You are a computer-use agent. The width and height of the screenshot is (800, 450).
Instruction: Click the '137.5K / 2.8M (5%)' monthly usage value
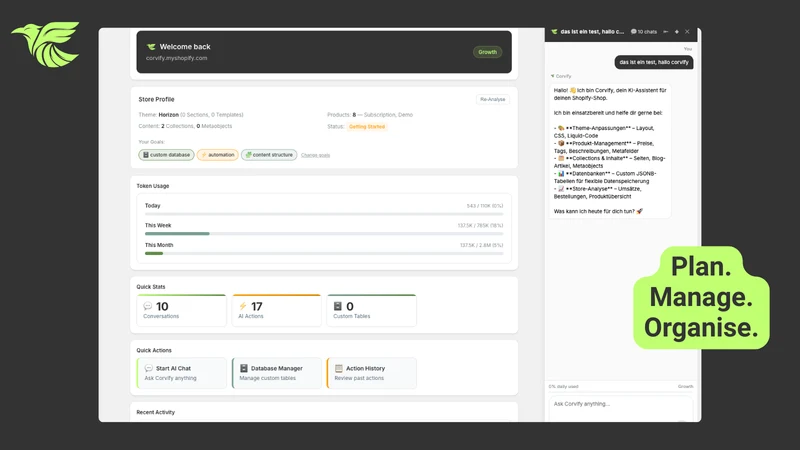tap(481, 245)
